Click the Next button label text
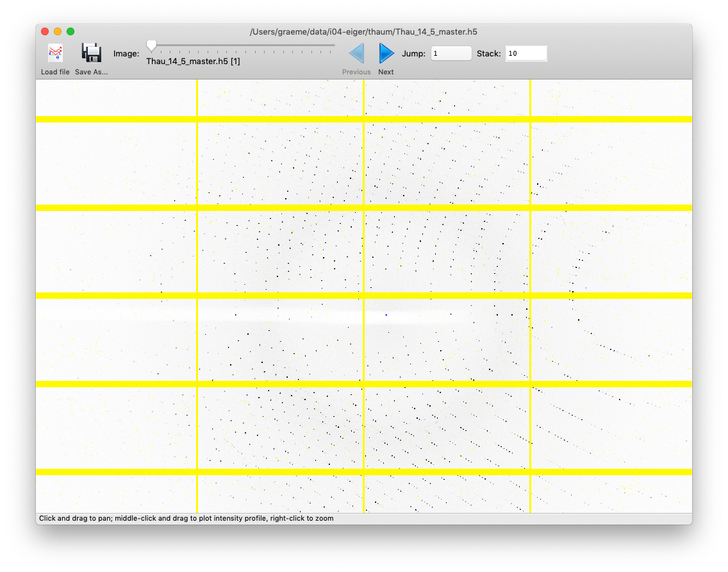This screenshot has width=728, height=572. pos(386,72)
